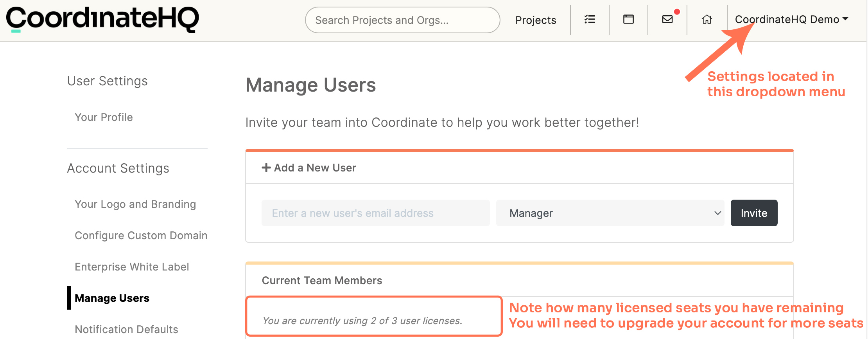Click the Search Projects and Orgs box

click(402, 20)
